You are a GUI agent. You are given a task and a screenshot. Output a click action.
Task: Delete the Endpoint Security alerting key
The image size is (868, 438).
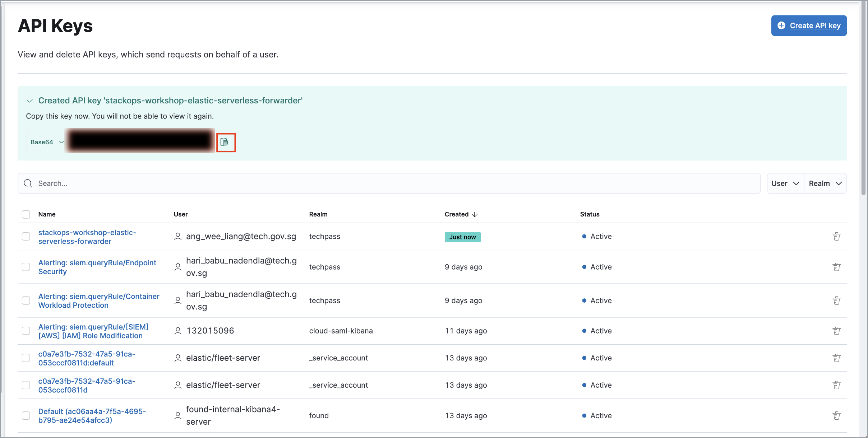836,267
